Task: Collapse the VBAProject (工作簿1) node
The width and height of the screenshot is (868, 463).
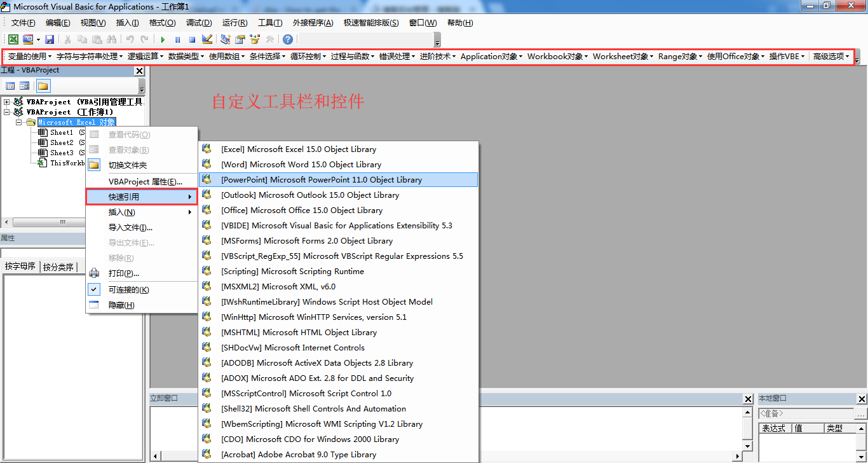Action: point(7,112)
